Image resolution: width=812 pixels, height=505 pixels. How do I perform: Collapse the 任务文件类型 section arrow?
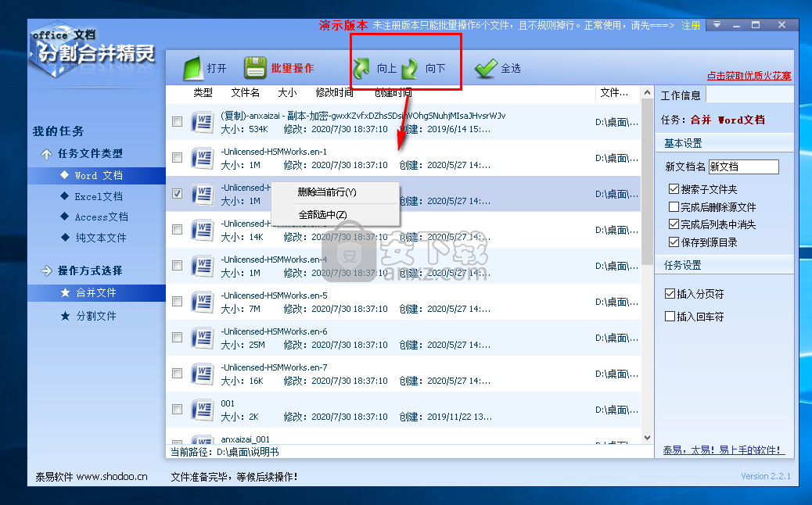pyautogui.click(x=47, y=154)
